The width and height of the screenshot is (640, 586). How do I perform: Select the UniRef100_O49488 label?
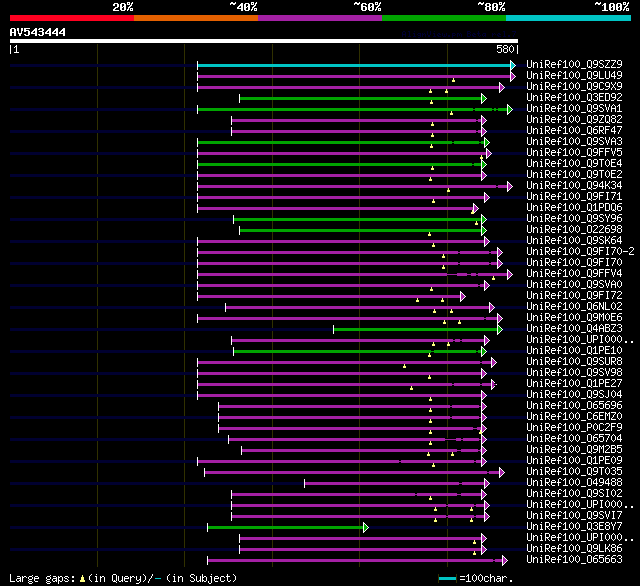click(x=574, y=483)
